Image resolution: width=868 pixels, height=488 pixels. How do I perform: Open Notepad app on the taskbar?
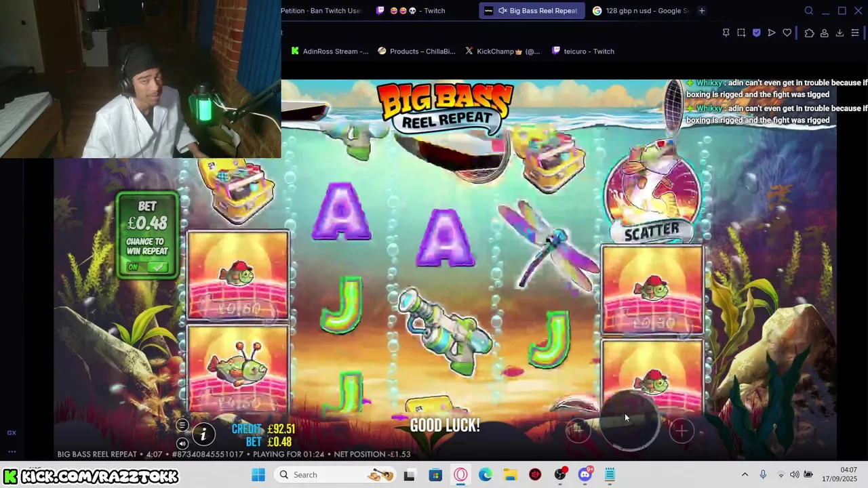click(x=610, y=475)
